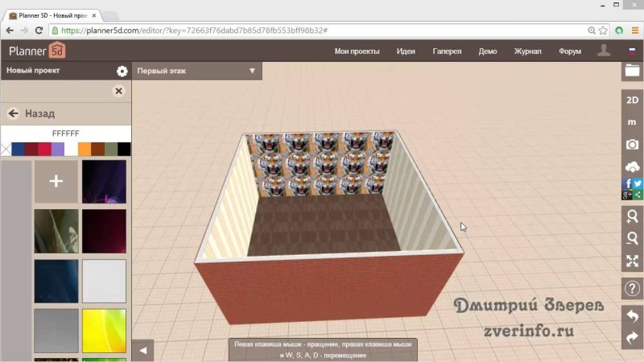Image resolution: width=644 pixels, height=362 pixels.
Task: Click the zoom out magnifier icon
Action: (632, 238)
